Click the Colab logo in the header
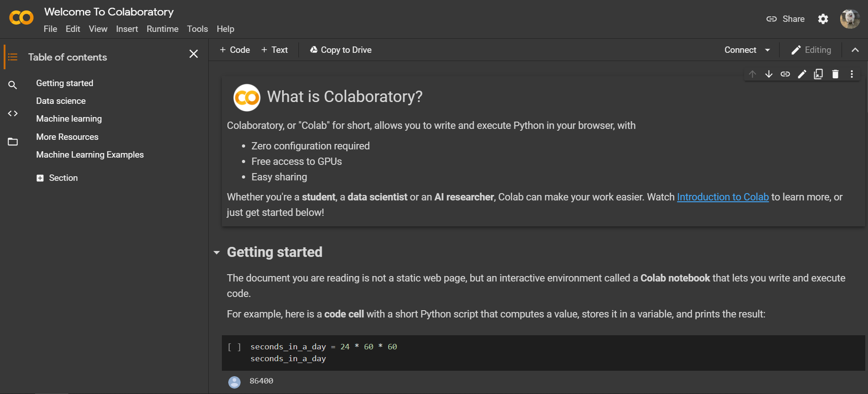Image resolution: width=868 pixels, height=394 pixels. [x=21, y=18]
